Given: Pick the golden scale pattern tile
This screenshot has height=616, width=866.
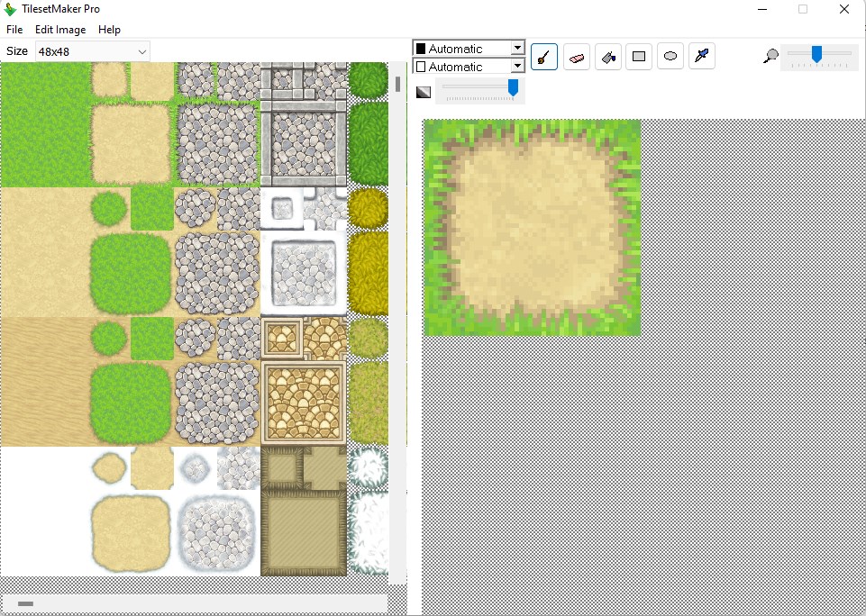Looking at the screenshot, I should pyautogui.click(x=303, y=403).
